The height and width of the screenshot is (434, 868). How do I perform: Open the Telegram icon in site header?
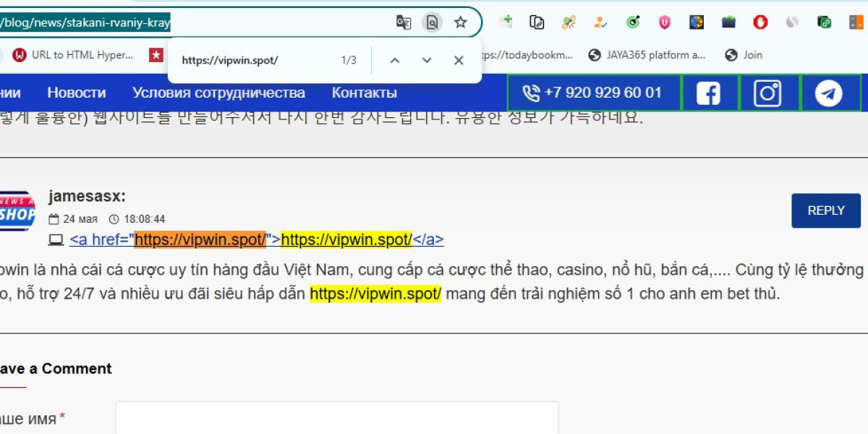coord(829,93)
